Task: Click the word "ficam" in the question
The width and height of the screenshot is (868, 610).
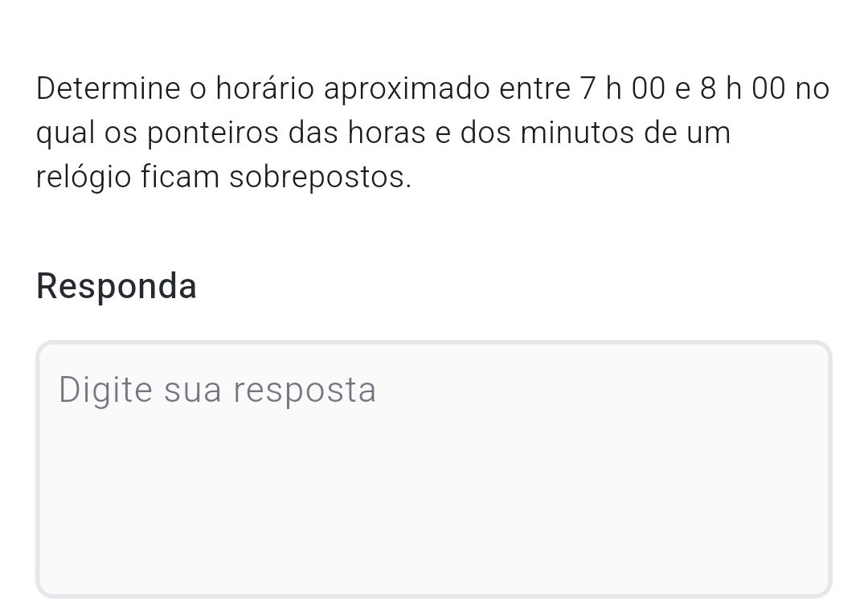Action: click(182, 178)
